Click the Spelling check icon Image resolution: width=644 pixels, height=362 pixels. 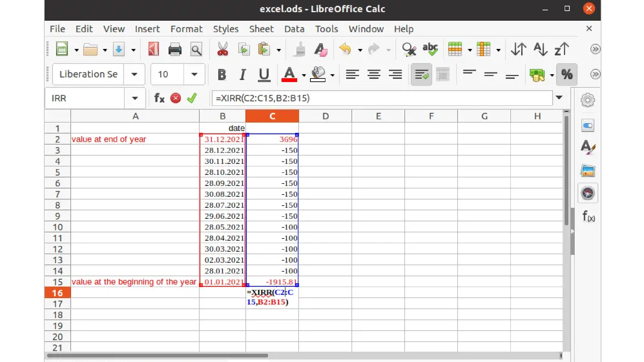pyautogui.click(x=430, y=49)
